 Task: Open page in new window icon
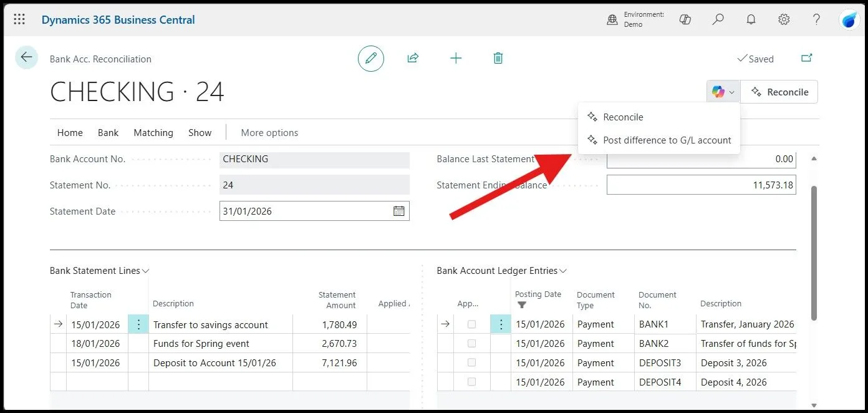[807, 58]
